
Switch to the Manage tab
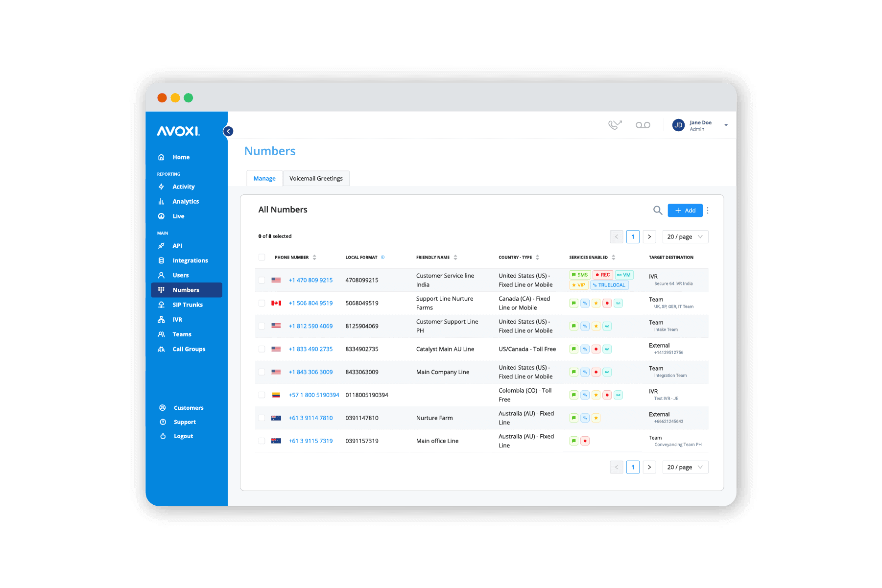click(264, 179)
